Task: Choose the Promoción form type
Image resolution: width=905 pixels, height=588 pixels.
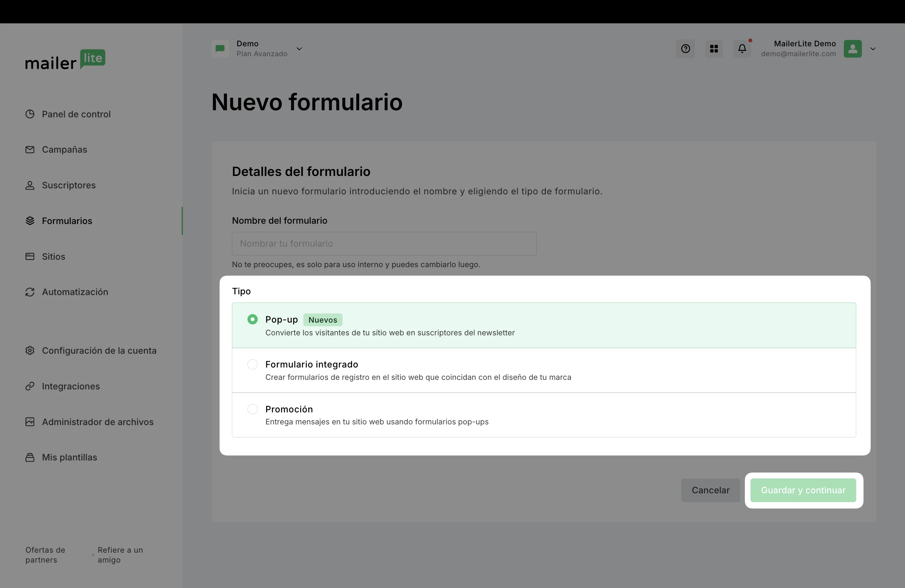Action: click(252, 409)
